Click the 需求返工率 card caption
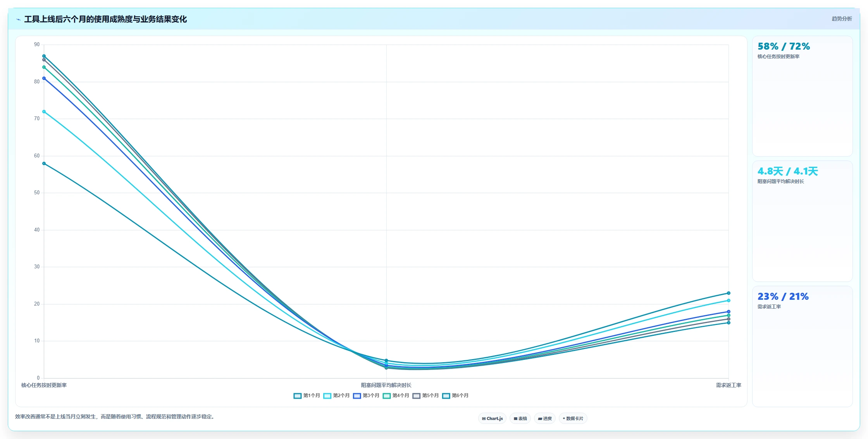 (x=769, y=307)
